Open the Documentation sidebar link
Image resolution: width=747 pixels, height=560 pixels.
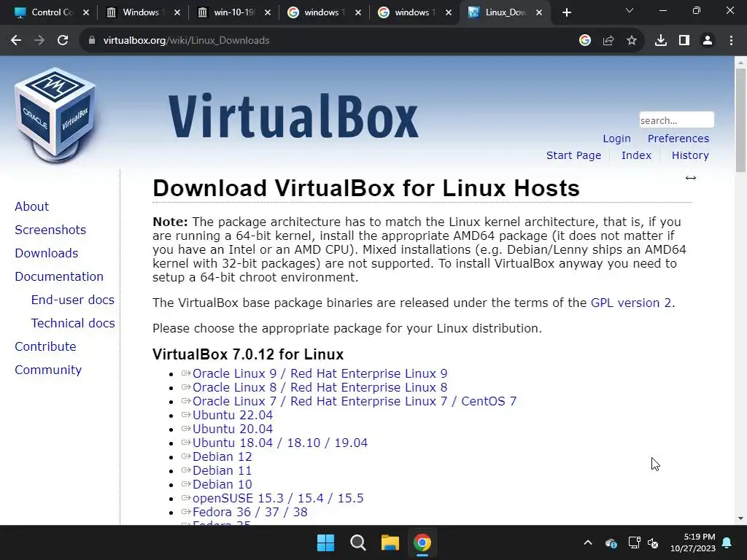point(59,276)
